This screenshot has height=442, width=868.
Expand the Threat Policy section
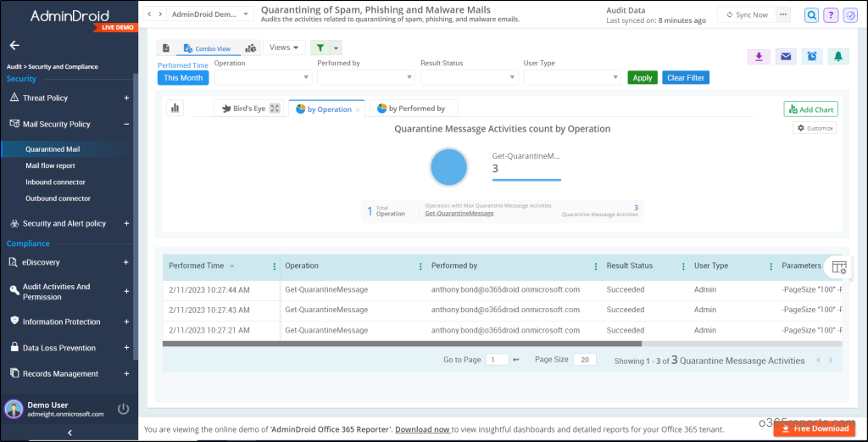point(126,98)
